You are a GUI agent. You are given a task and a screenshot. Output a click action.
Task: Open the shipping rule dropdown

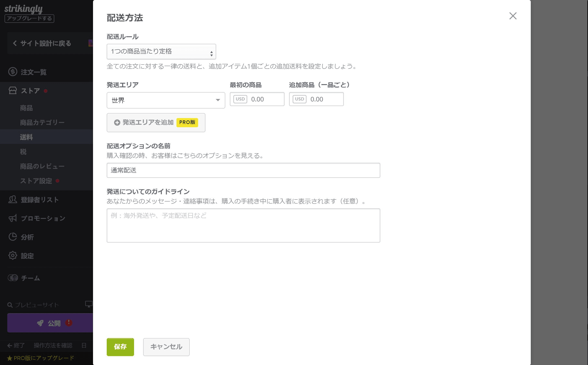pyautogui.click(x=161, y=52)
